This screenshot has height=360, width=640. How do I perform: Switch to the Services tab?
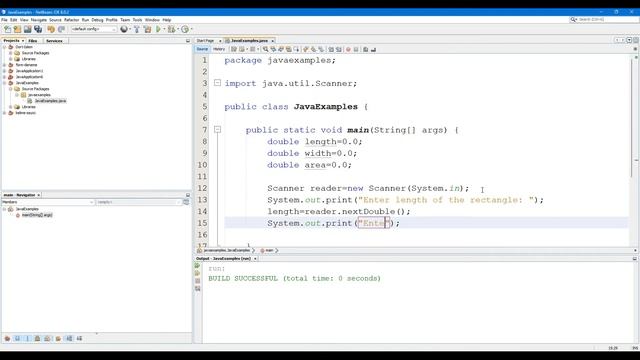tap(54, 41)
